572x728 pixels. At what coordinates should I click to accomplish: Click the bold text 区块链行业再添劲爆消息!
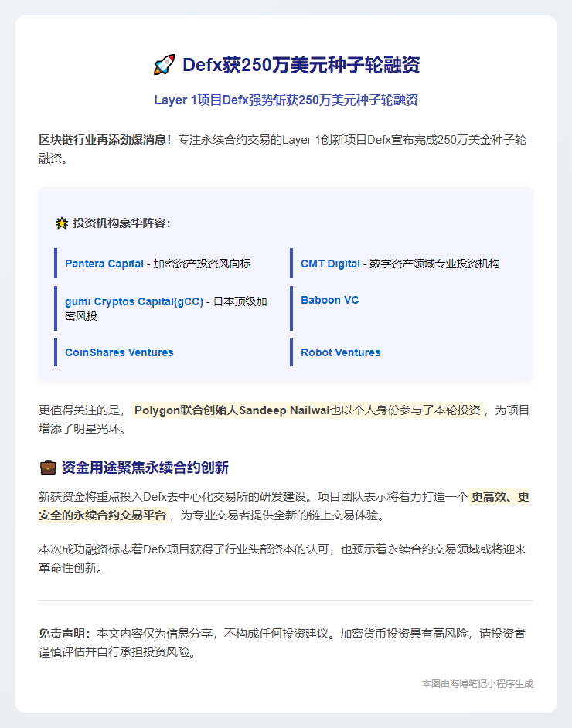105,140
